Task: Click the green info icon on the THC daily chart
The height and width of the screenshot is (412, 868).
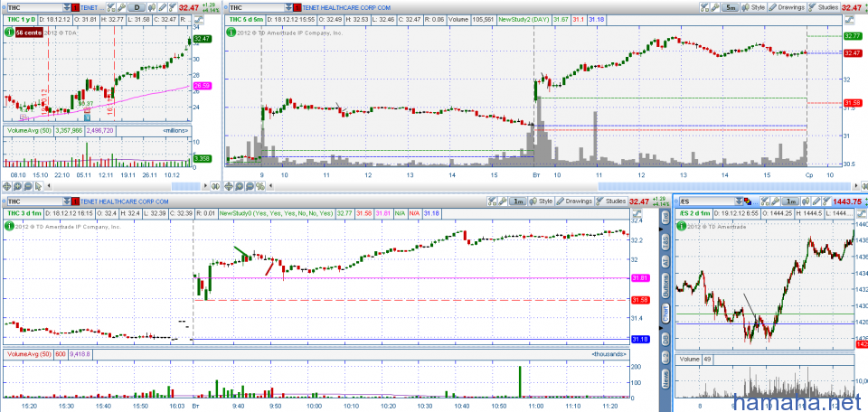Action: (x=9, y=33)
